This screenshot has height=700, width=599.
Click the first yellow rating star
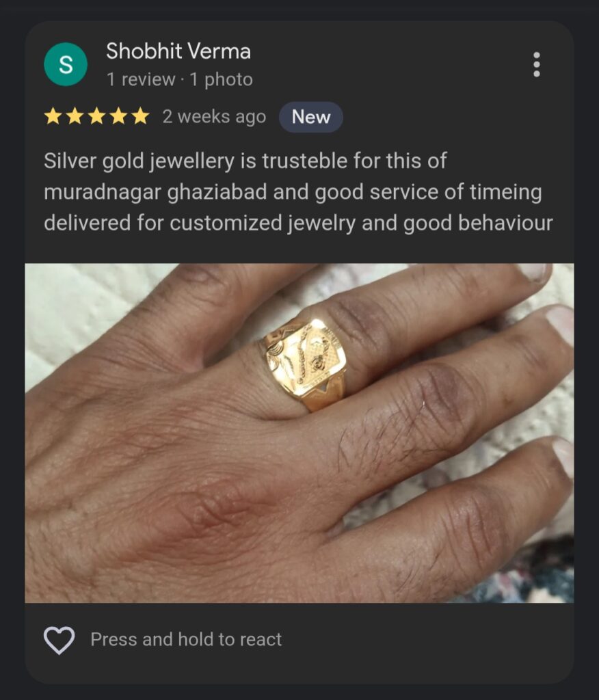(x=53, y=116)
